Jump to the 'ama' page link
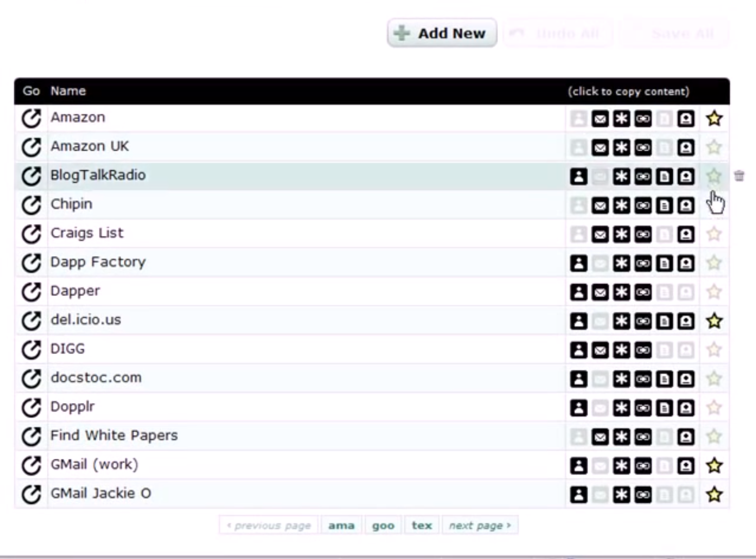Image resolution: width=756 pixels, height=559 pixels. pyautogui.click(x=341, y=525)
